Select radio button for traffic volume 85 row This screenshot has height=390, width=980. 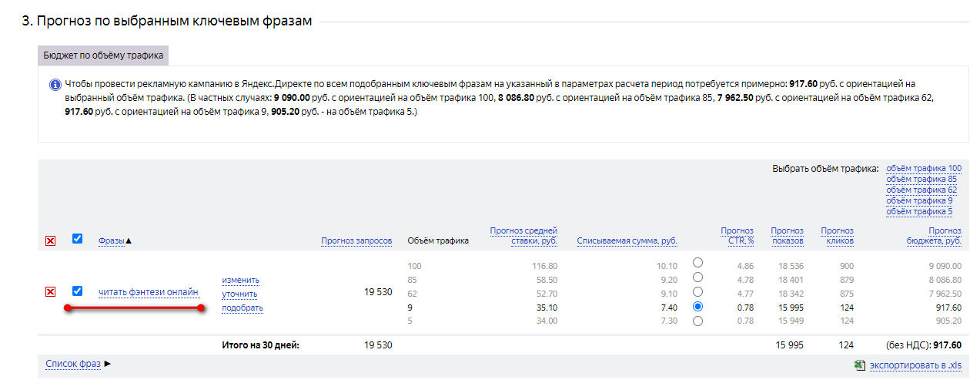(697, 277)
